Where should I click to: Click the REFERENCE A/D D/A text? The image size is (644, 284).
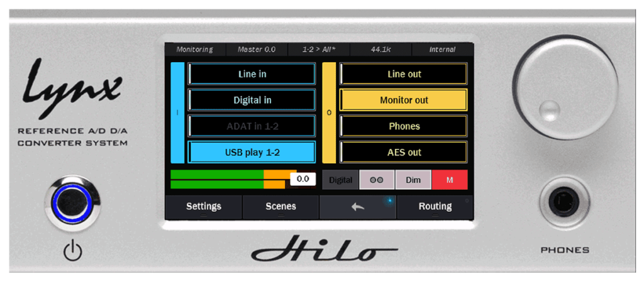coord(72,131)
